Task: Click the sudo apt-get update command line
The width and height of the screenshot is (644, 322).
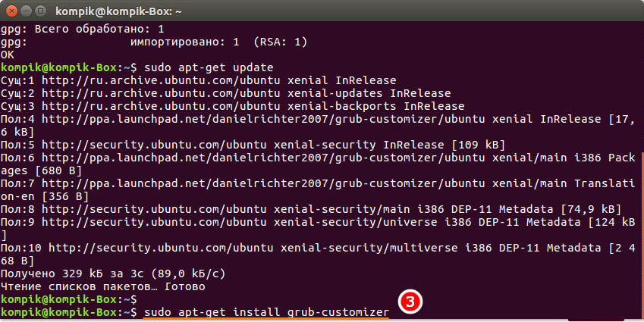Action: pyautogui.click(x=209, y=67)
